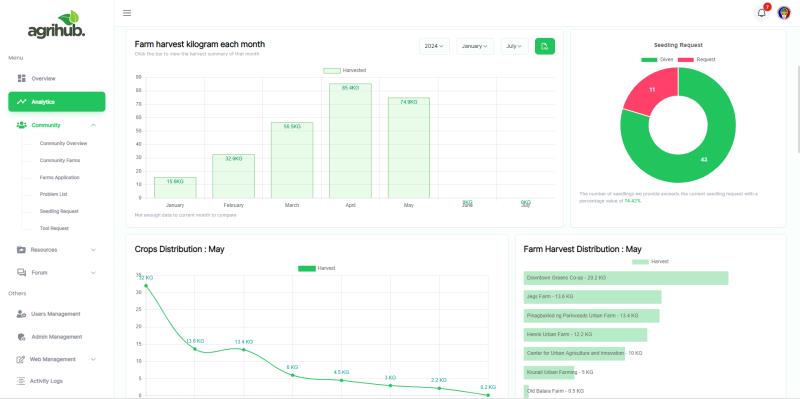Image resolution: width=800 pixels, height=399 pixels.
Task: Go to Farms Application page
Action: (x=60, y=178)
